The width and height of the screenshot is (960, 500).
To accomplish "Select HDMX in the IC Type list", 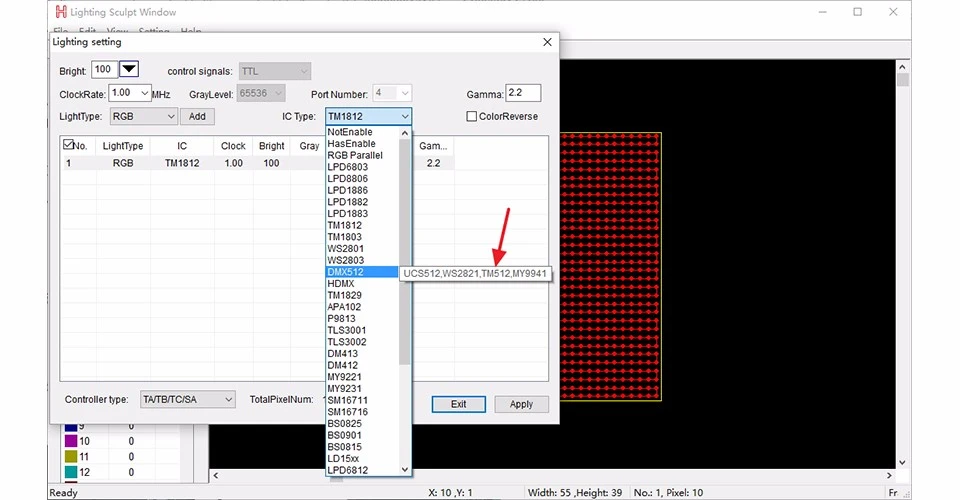I will (x=362, y=283).
